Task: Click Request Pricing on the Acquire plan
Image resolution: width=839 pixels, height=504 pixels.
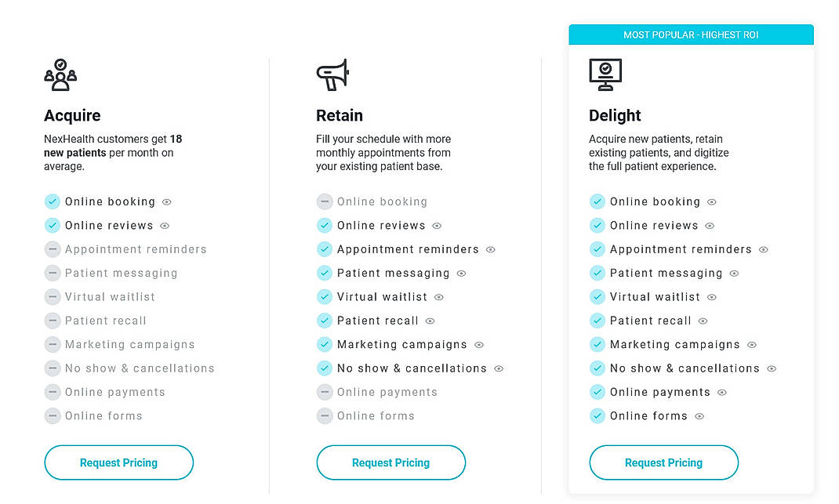Action: [x=118, y=462]
